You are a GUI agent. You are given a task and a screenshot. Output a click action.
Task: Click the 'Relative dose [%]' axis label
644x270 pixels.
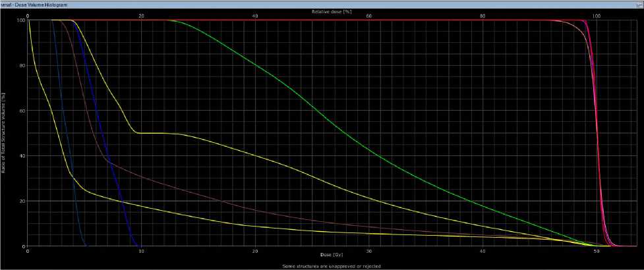[332, 11]
